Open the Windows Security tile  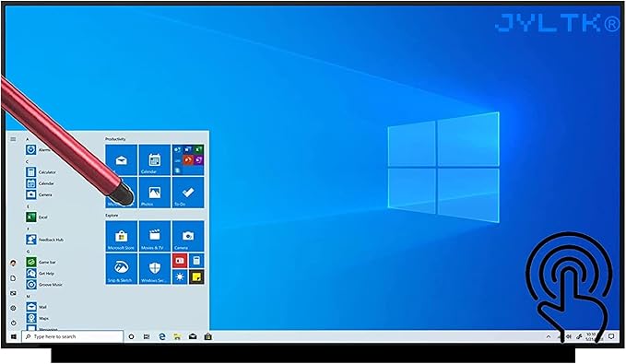(x=155, y=268)
